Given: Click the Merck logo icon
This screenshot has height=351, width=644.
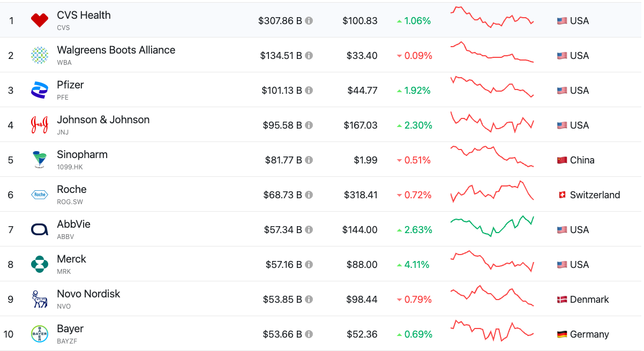Looking at the screenshot, I should pyautogui.click(x=40, y=264).
